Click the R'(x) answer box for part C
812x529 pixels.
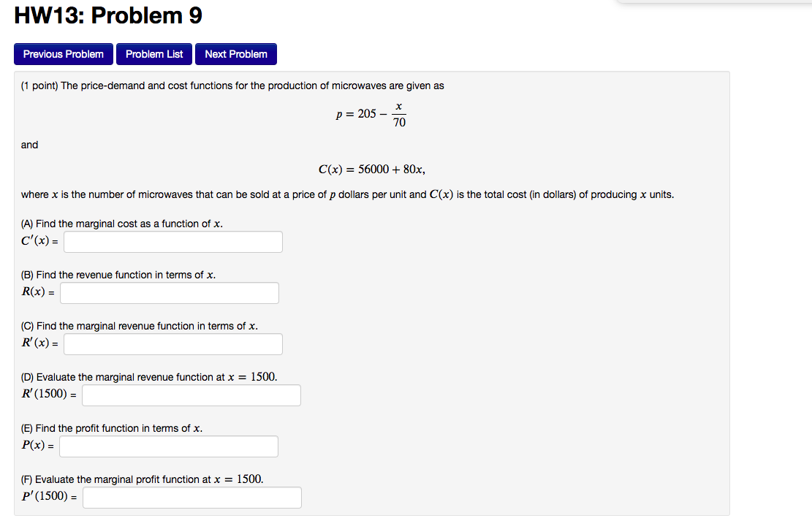coord(172,343)
